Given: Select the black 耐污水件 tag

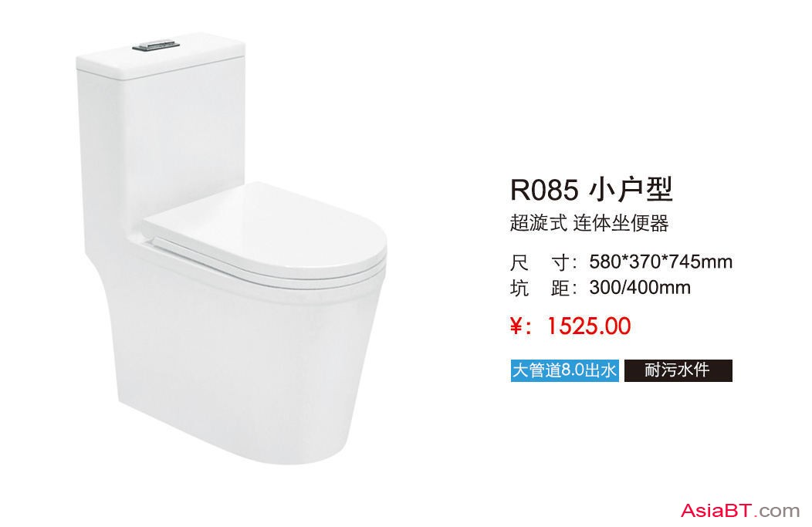Looking at the screenshot, I should (x=678, y=370).
